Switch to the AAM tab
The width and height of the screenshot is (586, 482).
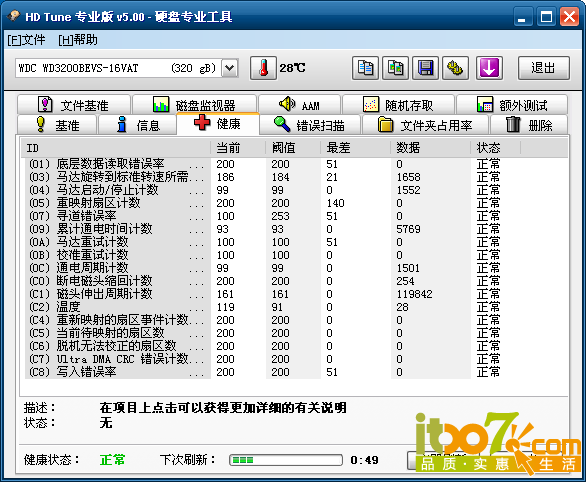tap(299, 105)
